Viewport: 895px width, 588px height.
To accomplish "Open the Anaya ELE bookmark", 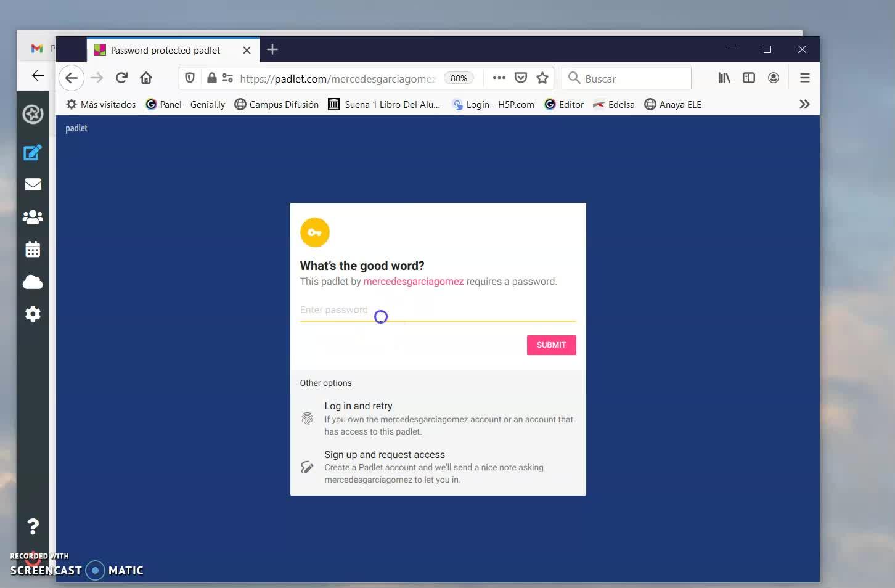I will click(x=673, y=104).
